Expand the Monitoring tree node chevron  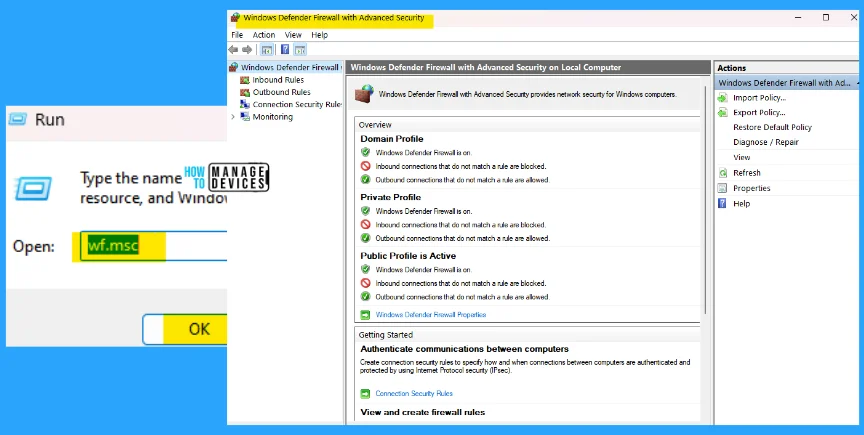[233, 117]
